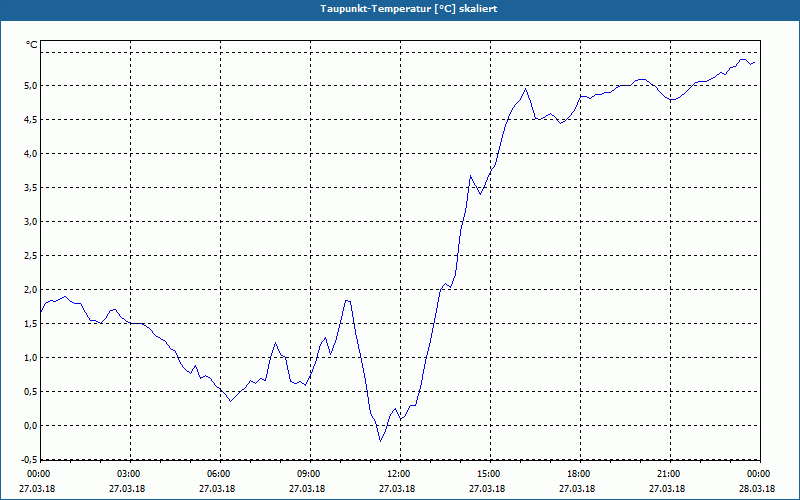This screenshot has width=800, height=500.
Task: Click the 15:00 time label
Action: [x=488, y=474]
